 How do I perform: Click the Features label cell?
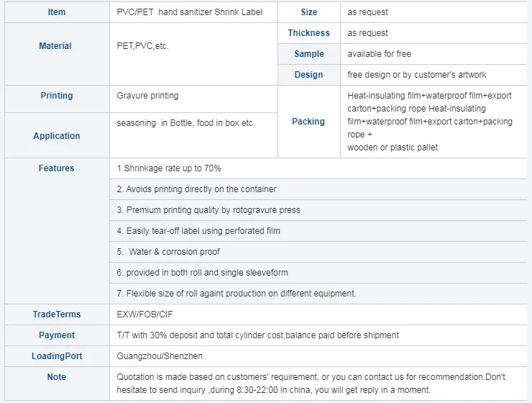pyautogui.click(x=56, y=168)
